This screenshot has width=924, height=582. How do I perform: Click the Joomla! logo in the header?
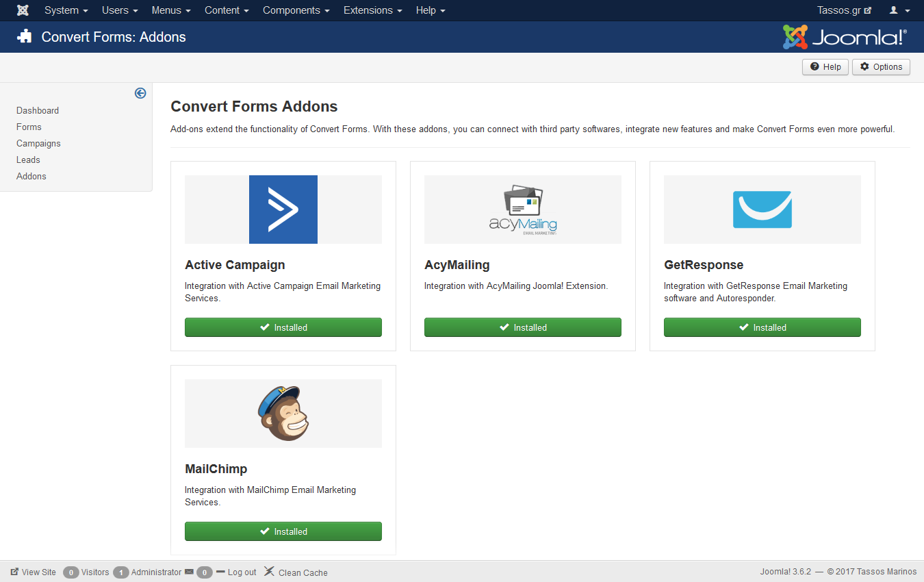pos(845,37)
